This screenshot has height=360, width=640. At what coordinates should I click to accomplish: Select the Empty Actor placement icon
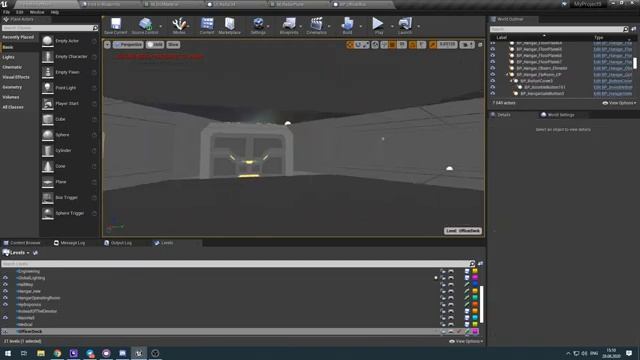(x=48, y=41)
